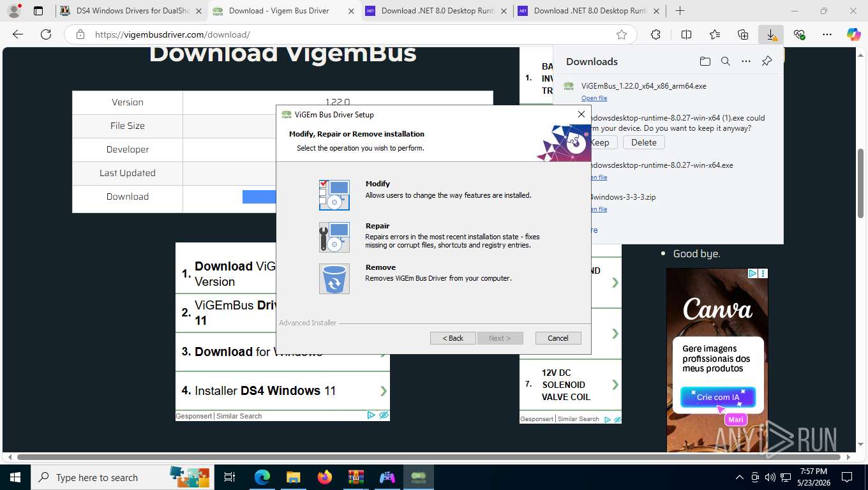Open Task View on taskbar
The width and height of the screenshot is (868, 490).
230,477
